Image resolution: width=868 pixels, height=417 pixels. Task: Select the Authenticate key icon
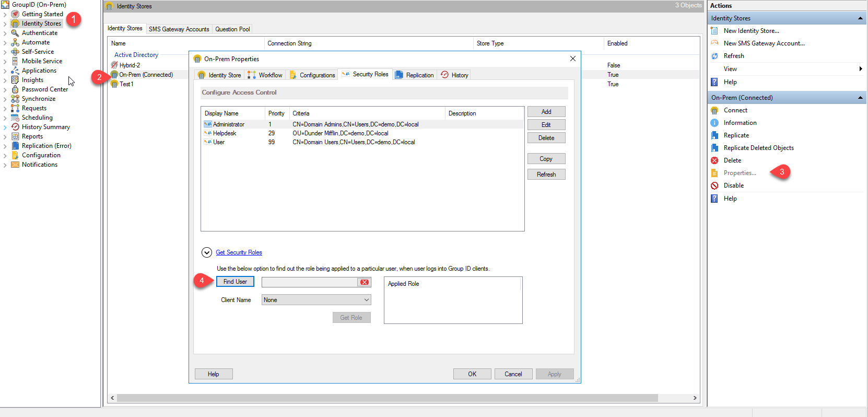[x=15, y=33]
